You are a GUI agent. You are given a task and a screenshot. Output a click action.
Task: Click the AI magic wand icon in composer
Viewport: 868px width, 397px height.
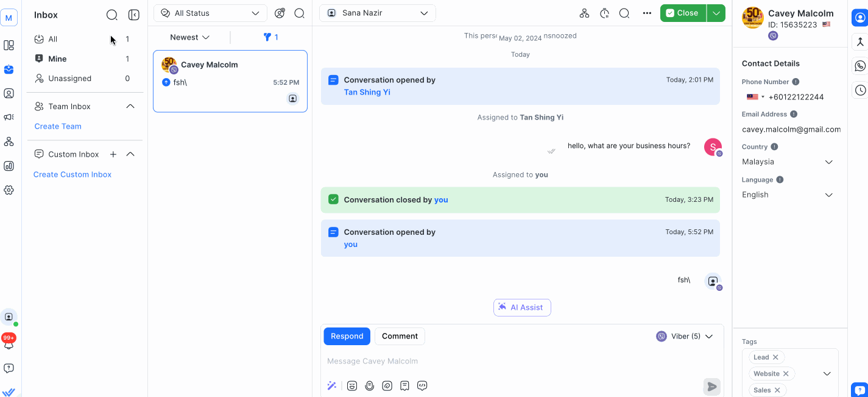click(x=332, y=385)
